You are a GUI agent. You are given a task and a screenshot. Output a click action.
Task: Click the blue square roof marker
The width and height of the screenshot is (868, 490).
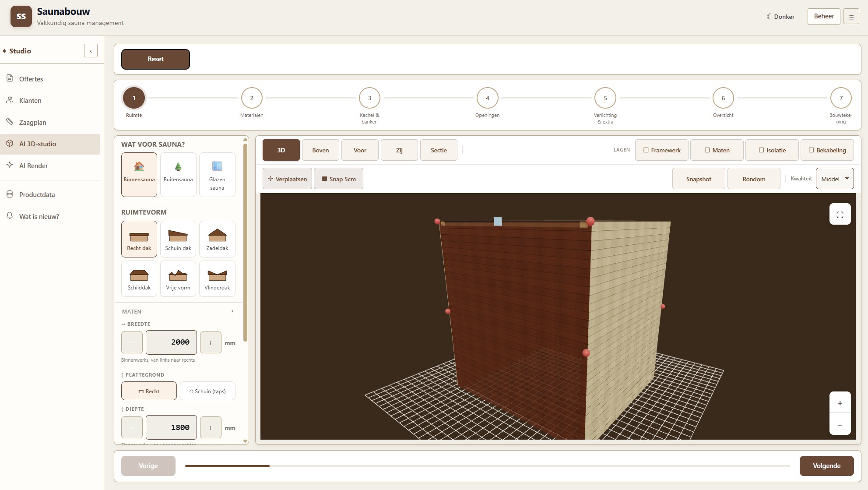point(498,222)
